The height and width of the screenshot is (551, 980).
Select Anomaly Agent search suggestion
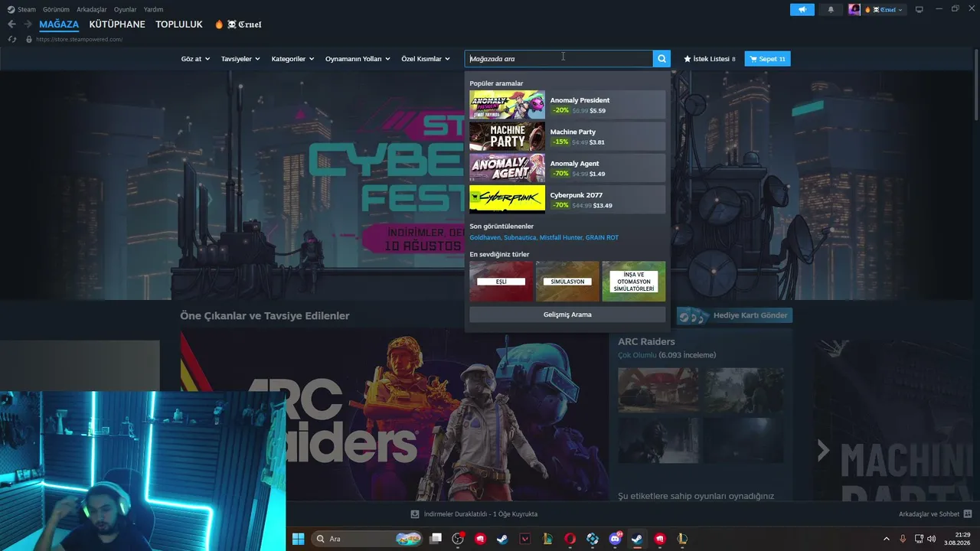point(567,168)
